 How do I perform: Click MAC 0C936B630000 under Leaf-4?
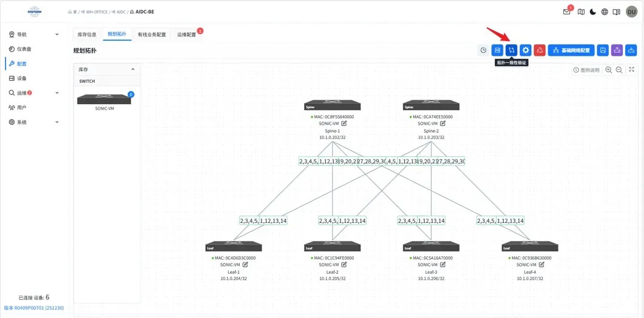(531, 258)
